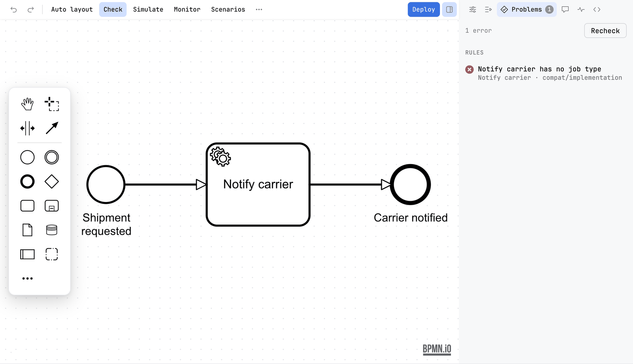The width and height of the screenshot is (633, 364).
Task: Open more palette tools ellipsis
Action: [27, 279]
